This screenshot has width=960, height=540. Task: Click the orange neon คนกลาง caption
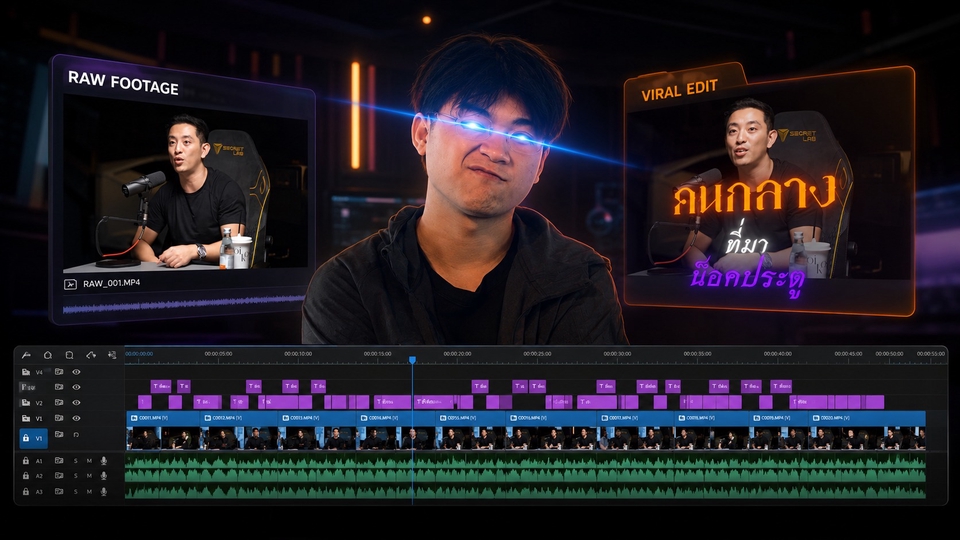754,196
